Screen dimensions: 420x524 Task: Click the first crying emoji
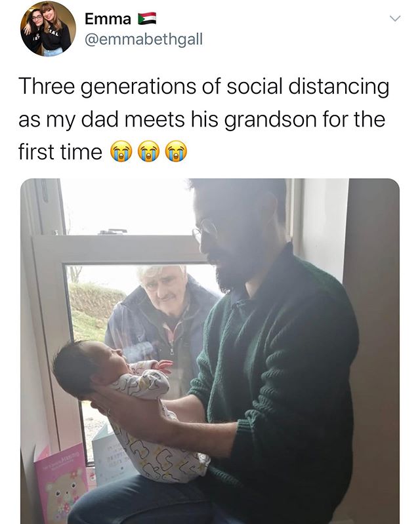[121, 151]
